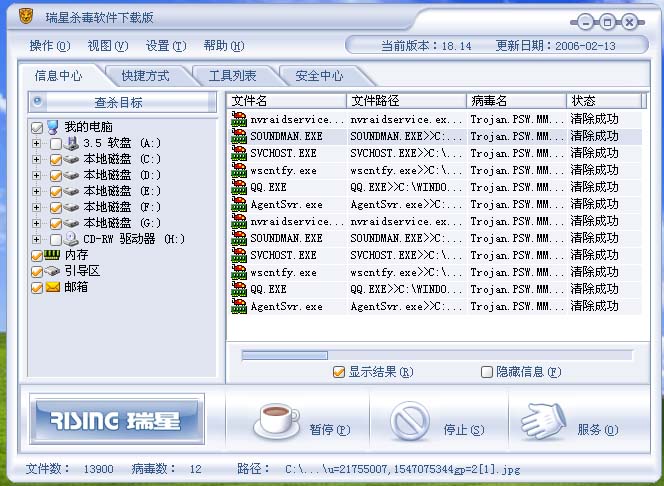Uncheck the 引导区 checkbox
The height and width of the screenshot is (486, 664).
[x=37, y=272]
